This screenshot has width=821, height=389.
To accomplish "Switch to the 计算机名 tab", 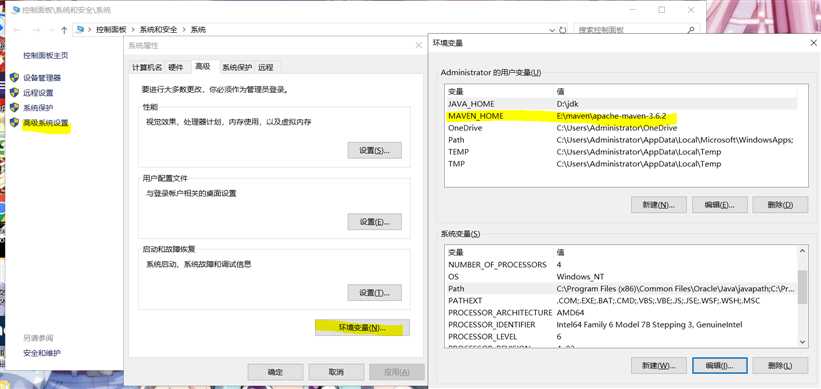I will coord(147,68).
